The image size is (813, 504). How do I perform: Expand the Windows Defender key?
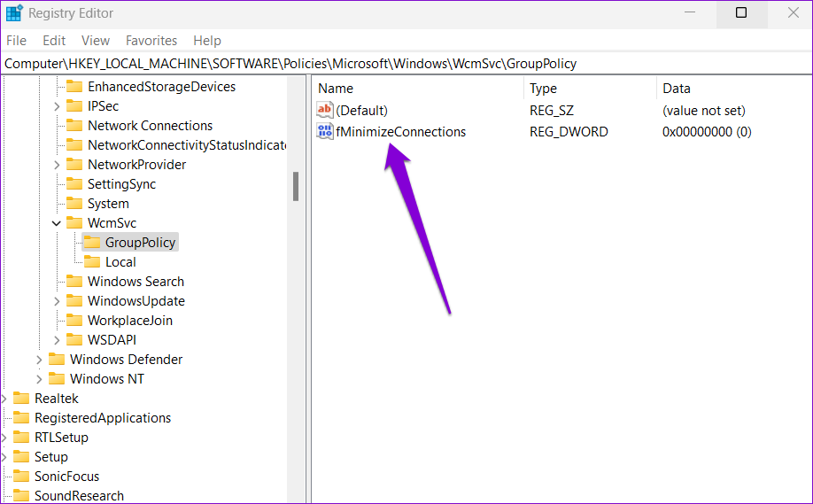coord(39,360)
